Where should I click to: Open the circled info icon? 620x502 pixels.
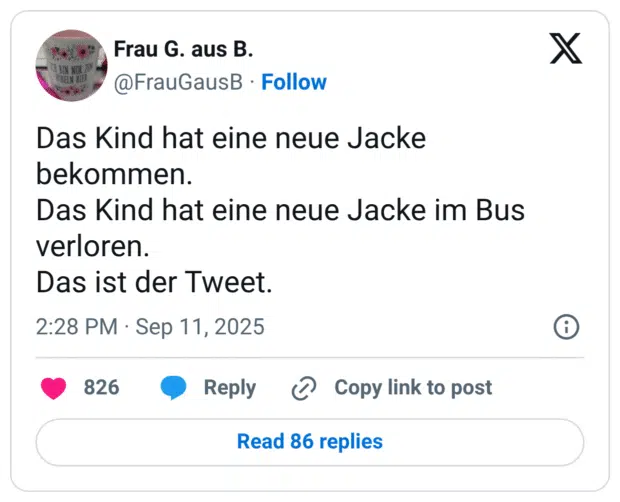pos(566,327)
